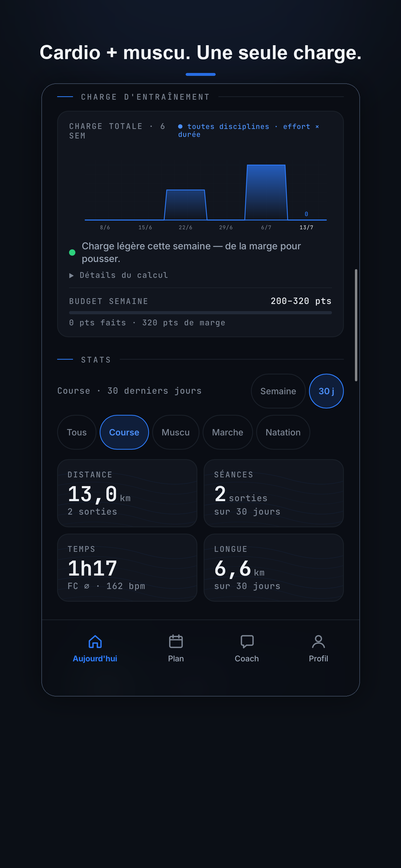Click the Budget semaine progress bar
Viewport: 401px width, 868px height.
coord(200,313)
